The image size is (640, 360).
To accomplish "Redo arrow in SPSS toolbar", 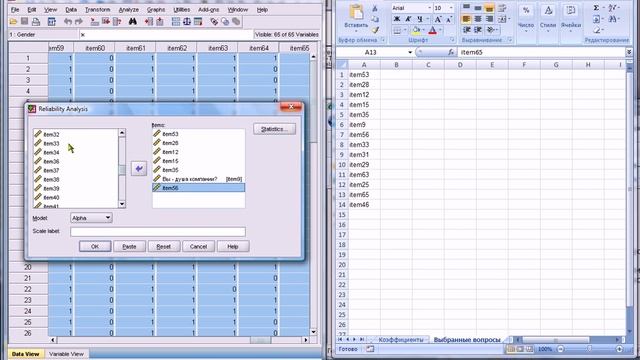I will coord(79,21).
